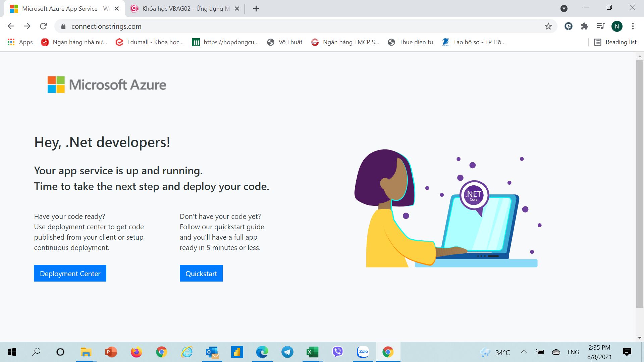Click the page vertical scrollbar thumb

click(x=640, y=184)
